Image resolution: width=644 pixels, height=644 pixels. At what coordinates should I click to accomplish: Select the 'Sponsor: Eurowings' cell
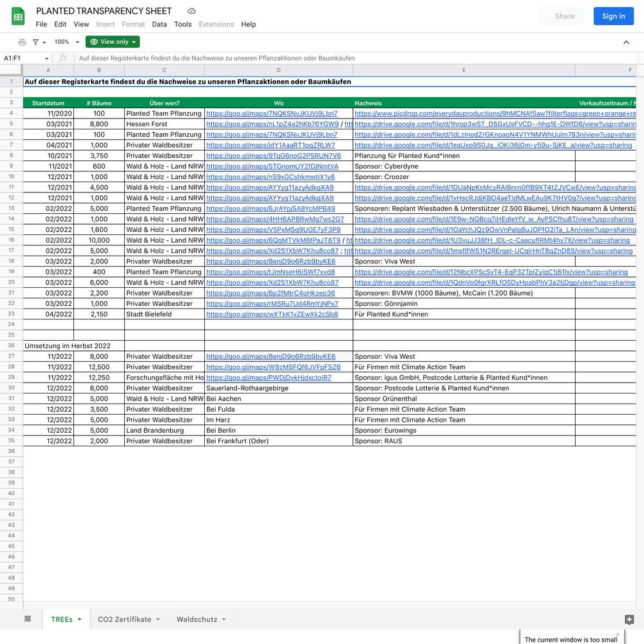pos(464,430)
